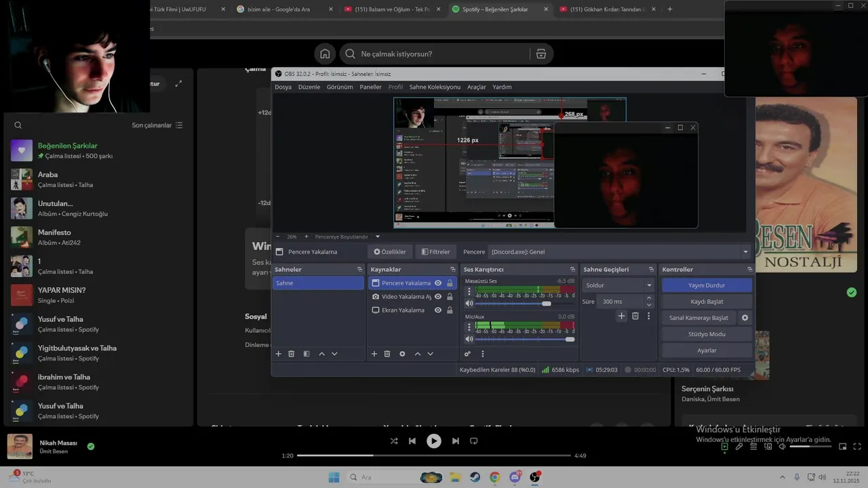Delete selected scene with Sahneler trash icon

coord(292,354)
